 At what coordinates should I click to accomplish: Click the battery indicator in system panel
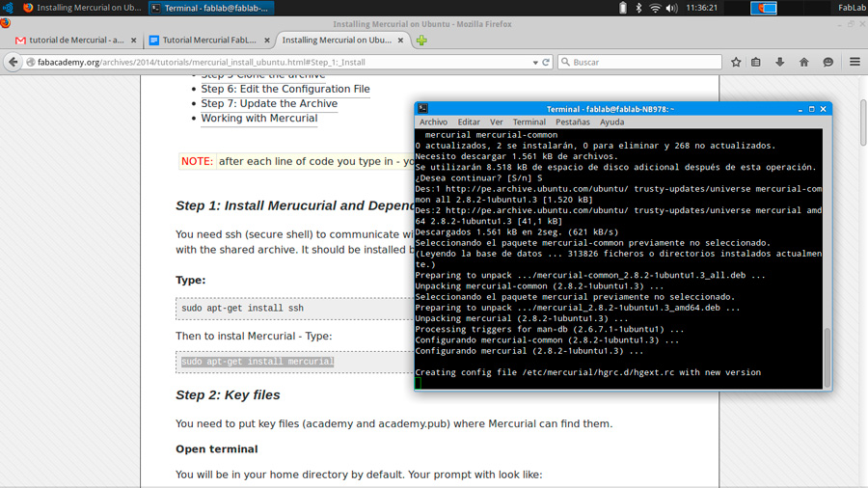(623, 8)
